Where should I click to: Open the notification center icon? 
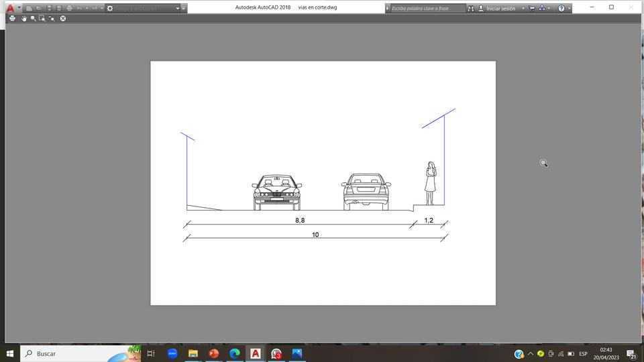(631, 354)
